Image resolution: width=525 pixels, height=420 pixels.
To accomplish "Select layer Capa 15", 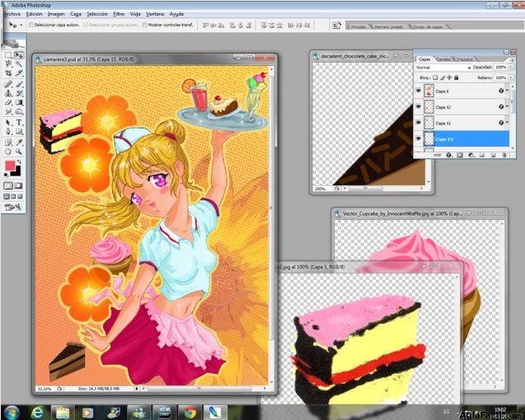I will tap(466, 139).
